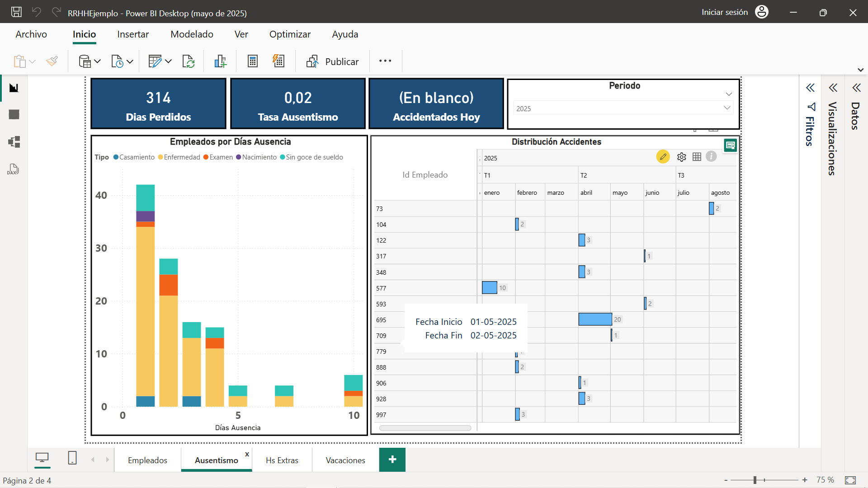Open the DAX query view icon
This screenshot has height=488, width=868.
point(13,169)
